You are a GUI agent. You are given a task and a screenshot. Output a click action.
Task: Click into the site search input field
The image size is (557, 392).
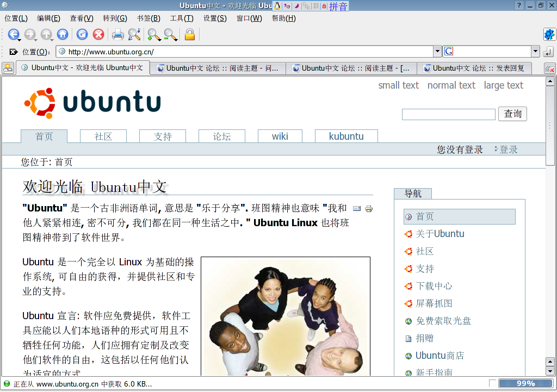point(448,114)
